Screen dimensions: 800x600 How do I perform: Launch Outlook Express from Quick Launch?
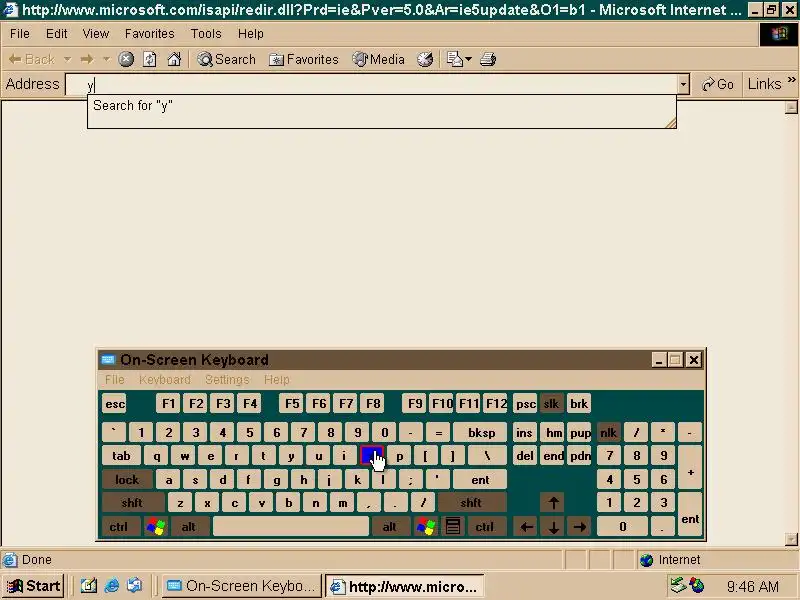tap(135, 586)
